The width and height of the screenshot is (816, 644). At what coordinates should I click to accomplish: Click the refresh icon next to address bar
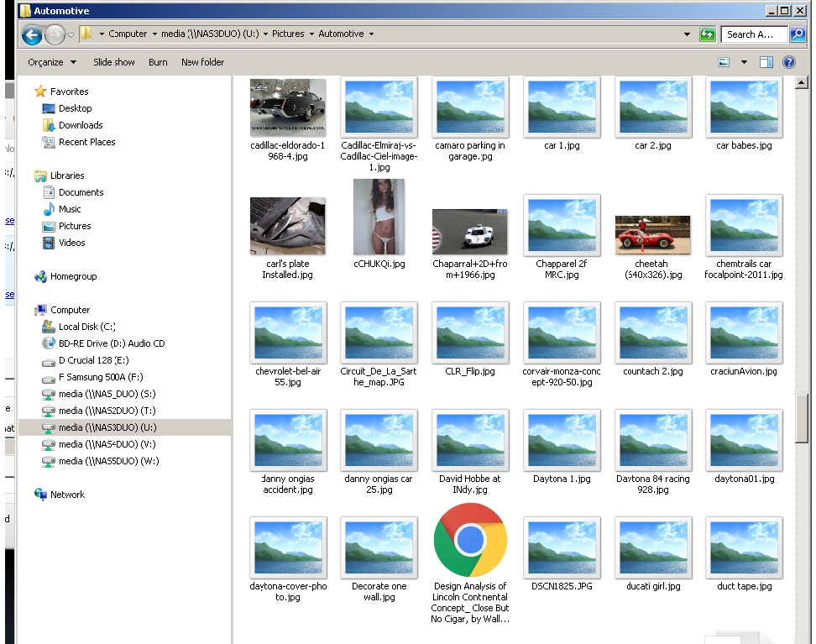(x=708, y=34)
